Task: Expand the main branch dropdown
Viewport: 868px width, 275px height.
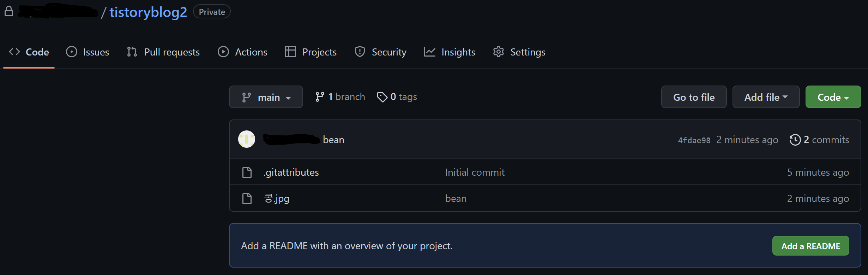Action: pos(266,97)
